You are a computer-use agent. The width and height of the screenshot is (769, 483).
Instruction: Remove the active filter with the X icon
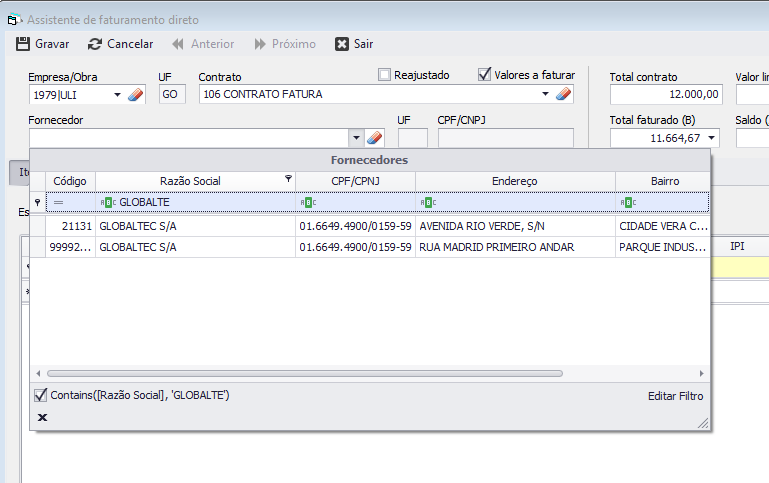(42, 417)
